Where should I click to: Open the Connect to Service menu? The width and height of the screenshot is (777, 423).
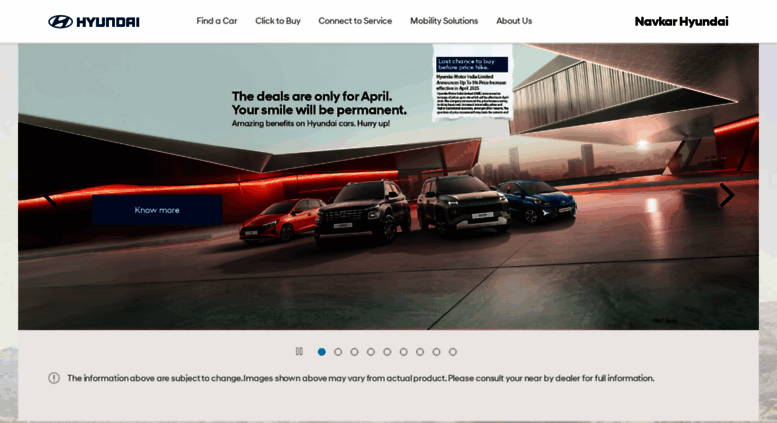coord(355,21)
